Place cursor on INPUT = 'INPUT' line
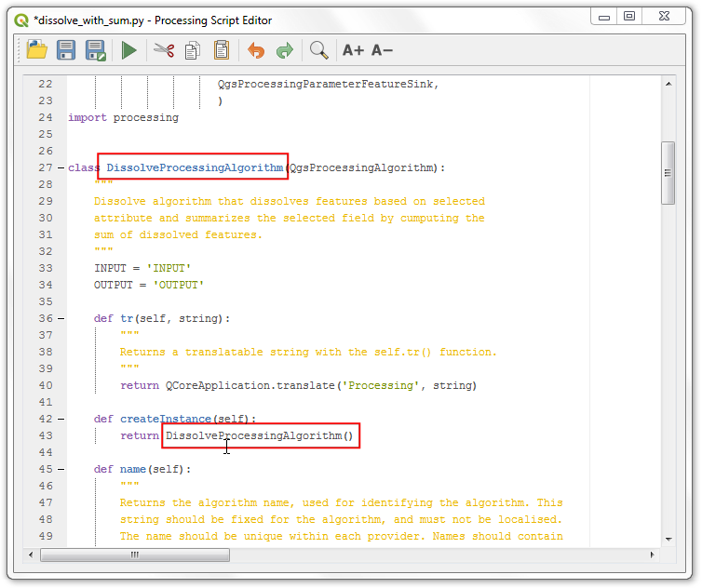 coord(142,268)
